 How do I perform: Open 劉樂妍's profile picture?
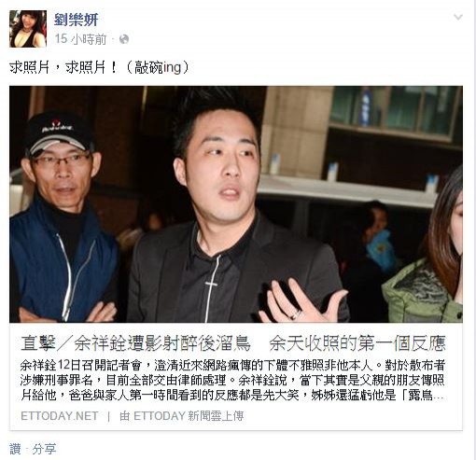coord(28,29)
